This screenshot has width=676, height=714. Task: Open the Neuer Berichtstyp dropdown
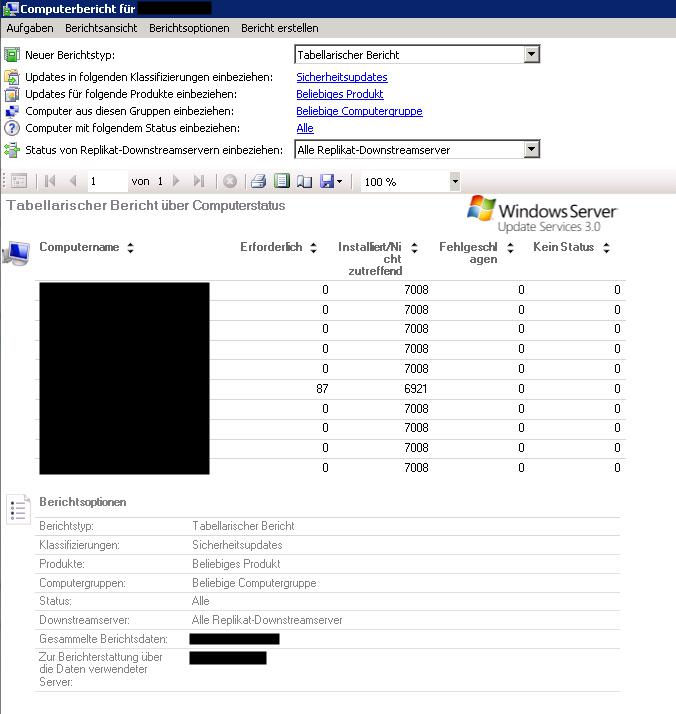[531, 55]
